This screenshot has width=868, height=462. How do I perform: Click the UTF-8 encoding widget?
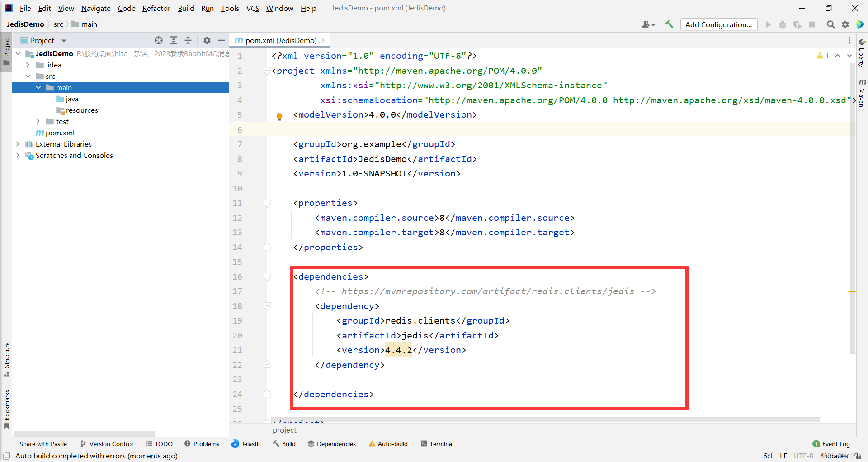803,456
